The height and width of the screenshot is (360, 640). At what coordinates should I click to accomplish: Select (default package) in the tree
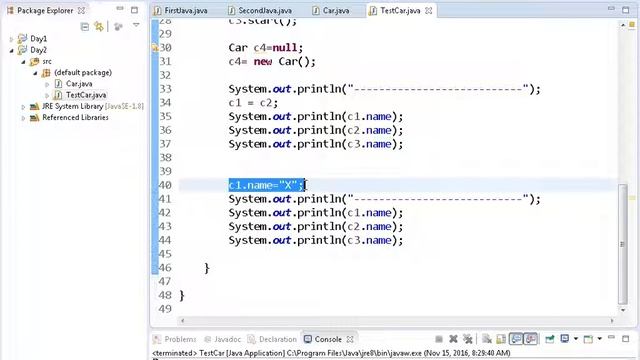(82, 73)
